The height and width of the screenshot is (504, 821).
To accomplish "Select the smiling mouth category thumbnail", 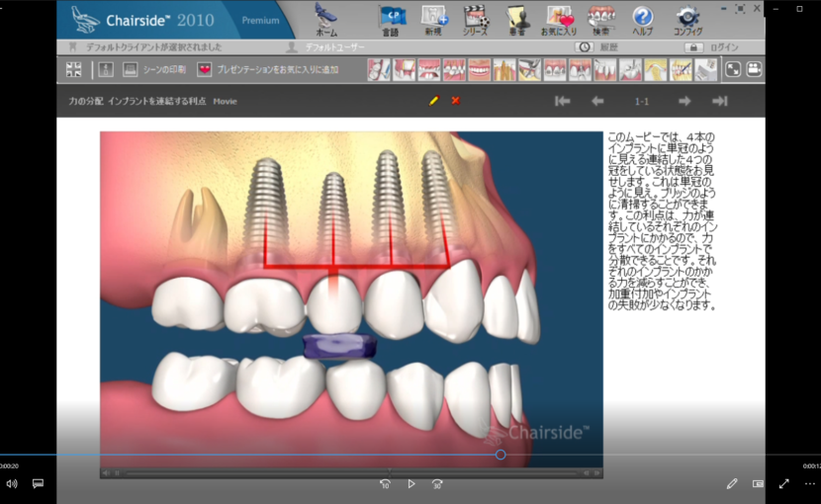I will (479, 69).
